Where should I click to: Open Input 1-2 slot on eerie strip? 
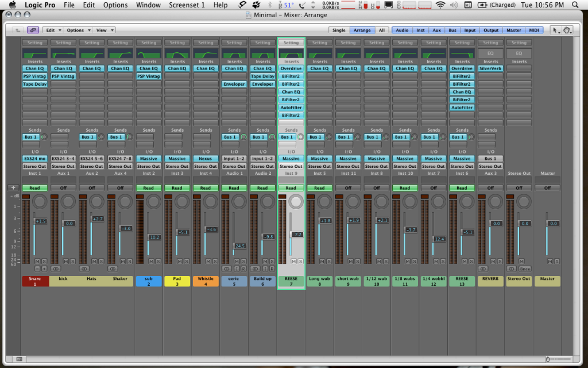[234, 159]
